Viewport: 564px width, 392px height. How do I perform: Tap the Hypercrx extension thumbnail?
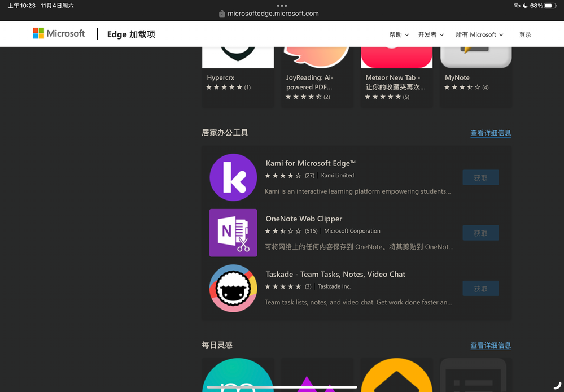click(238, 57)
